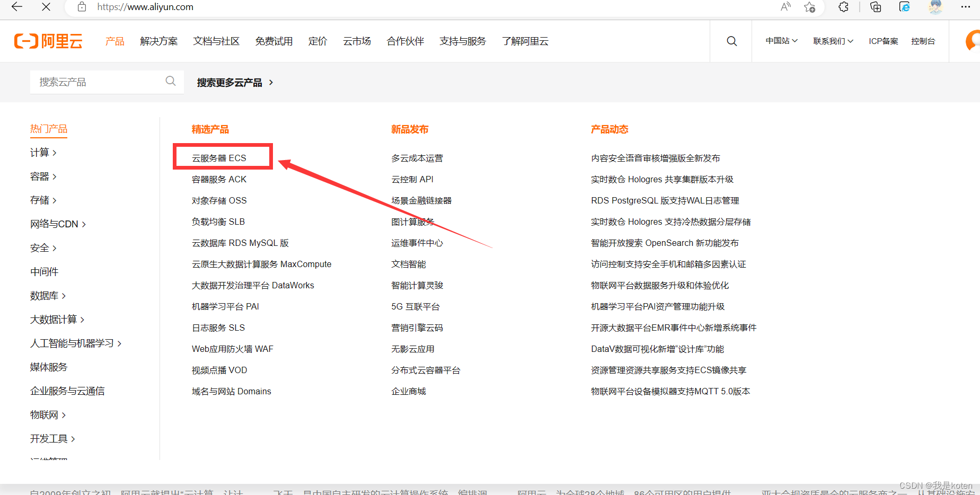Click the Aliyun logo

[48, 41]
